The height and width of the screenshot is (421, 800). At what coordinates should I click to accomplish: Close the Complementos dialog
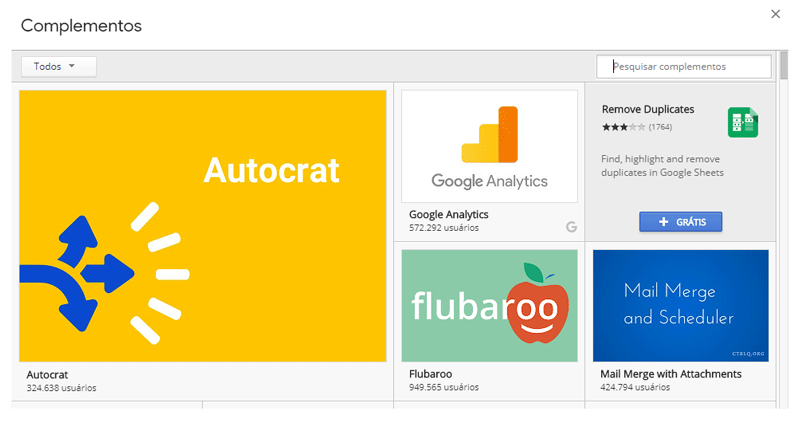[776, 14]
